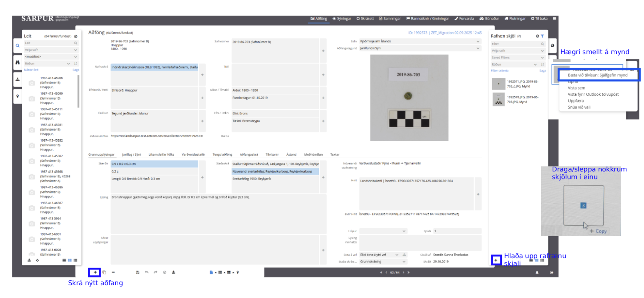Viewport: 644px width, 298px height.
Task: Jump to the first record in the navigator
Action: [x=381, y=273]
